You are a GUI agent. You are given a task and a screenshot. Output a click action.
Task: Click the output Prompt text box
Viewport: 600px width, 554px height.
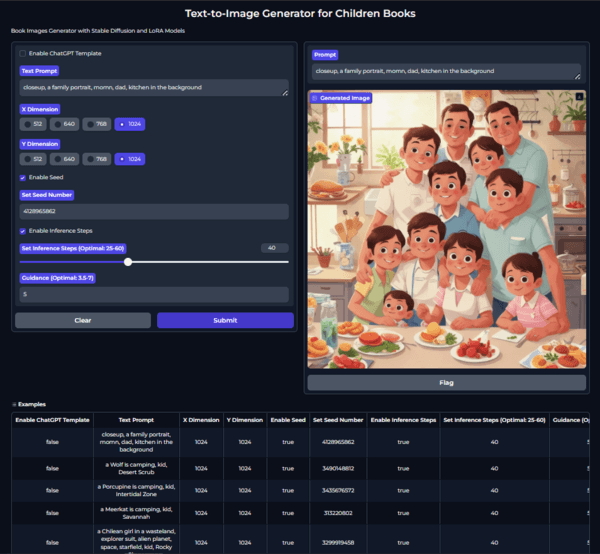(447, 72)
